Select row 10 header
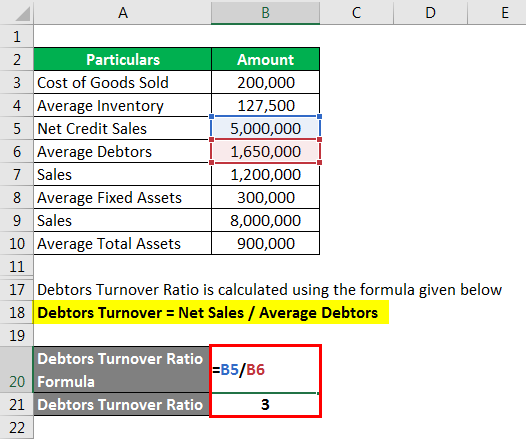This screenshot has width=526, height=439. tap(17, 243)
